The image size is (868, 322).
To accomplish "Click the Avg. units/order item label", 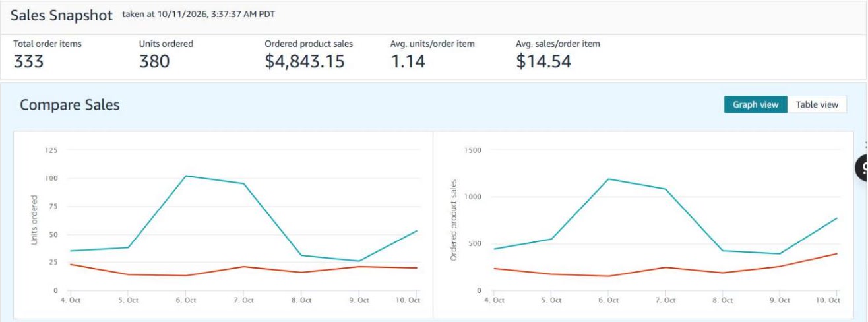I will [432, 44].
